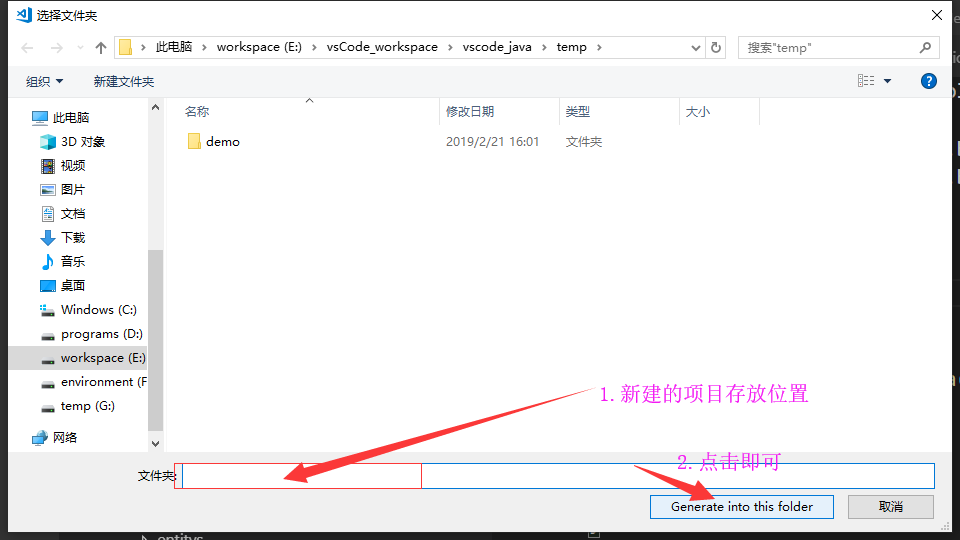Open the help question mark icon
Image resolution: width=960 pixels, height=540 pixels.
pos(928,81)
